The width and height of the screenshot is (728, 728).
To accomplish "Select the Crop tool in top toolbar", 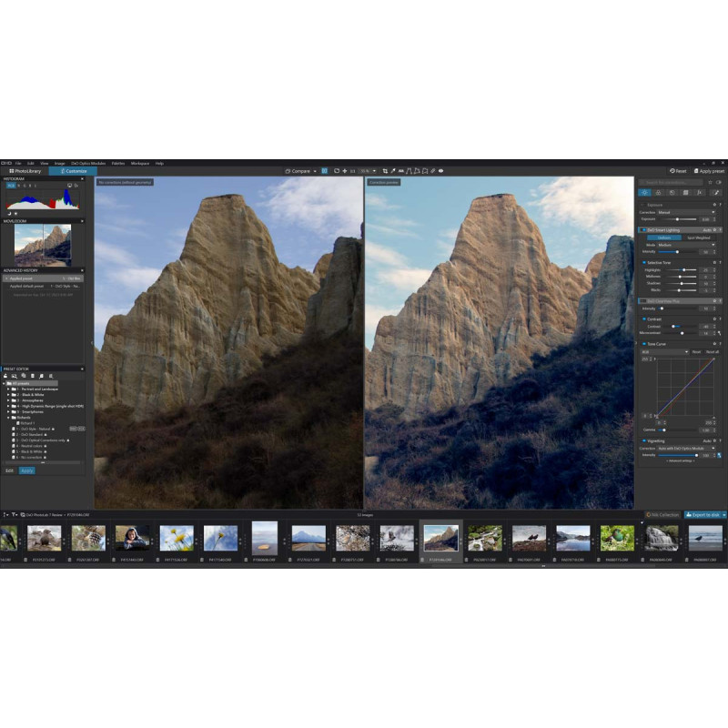I will 385,170.
